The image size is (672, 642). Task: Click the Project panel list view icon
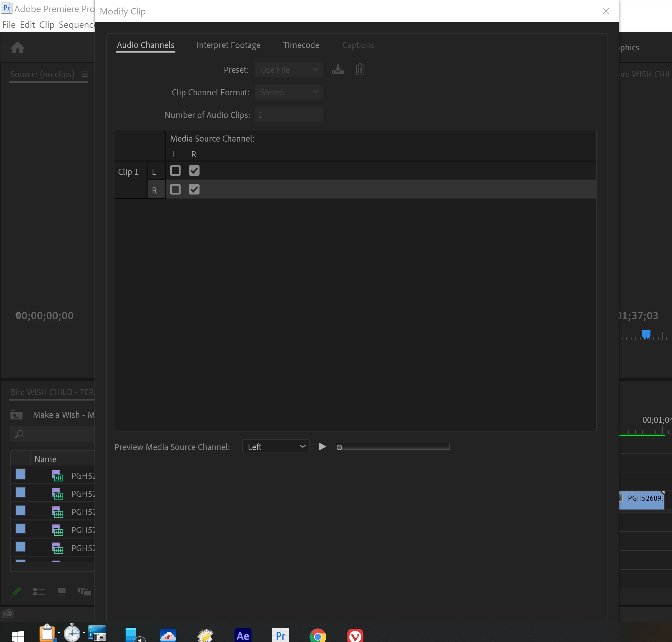pyautogui.click(x=39, y=591)
